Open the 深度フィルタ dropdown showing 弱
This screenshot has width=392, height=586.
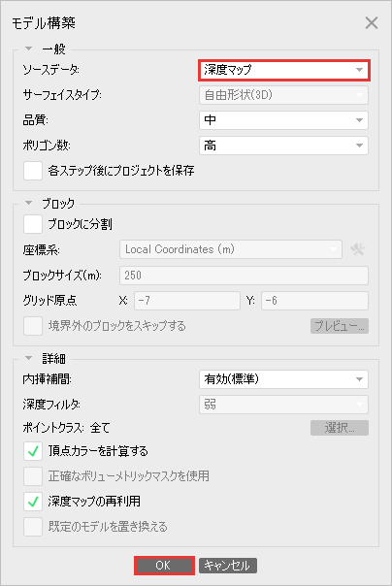coord(284,405)
